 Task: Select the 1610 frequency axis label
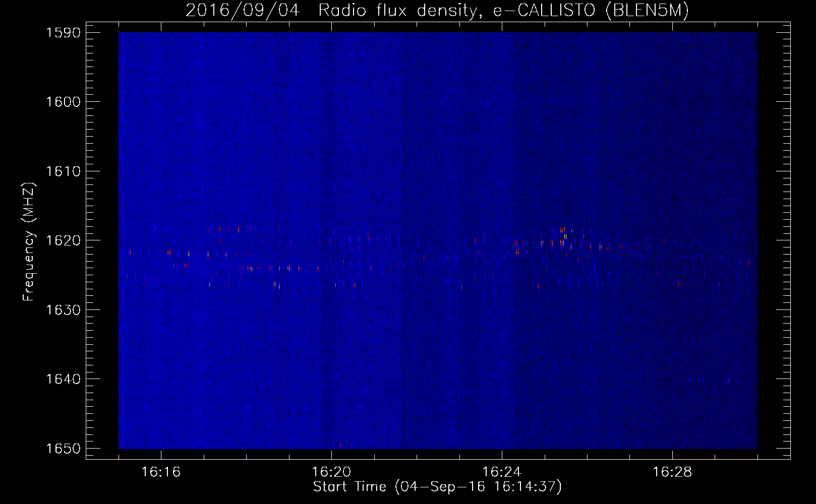pyautogui.click(x=63, y=171)
